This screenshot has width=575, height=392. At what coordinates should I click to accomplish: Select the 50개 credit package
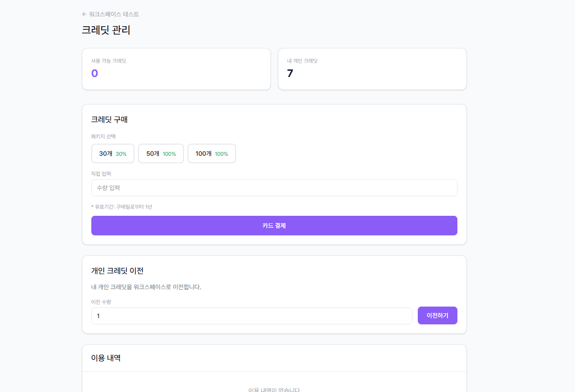point(161,153)
